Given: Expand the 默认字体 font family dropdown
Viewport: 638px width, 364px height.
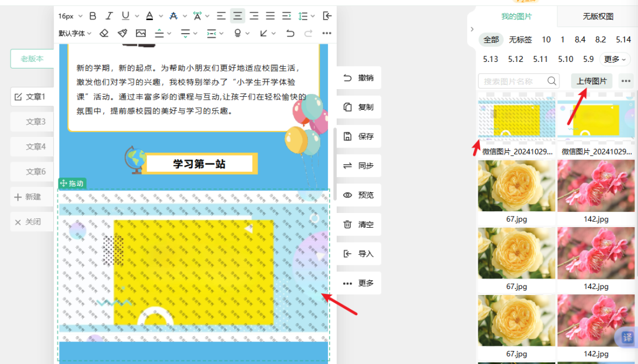Looking at the screenshot, I should (x=75, y=33).
